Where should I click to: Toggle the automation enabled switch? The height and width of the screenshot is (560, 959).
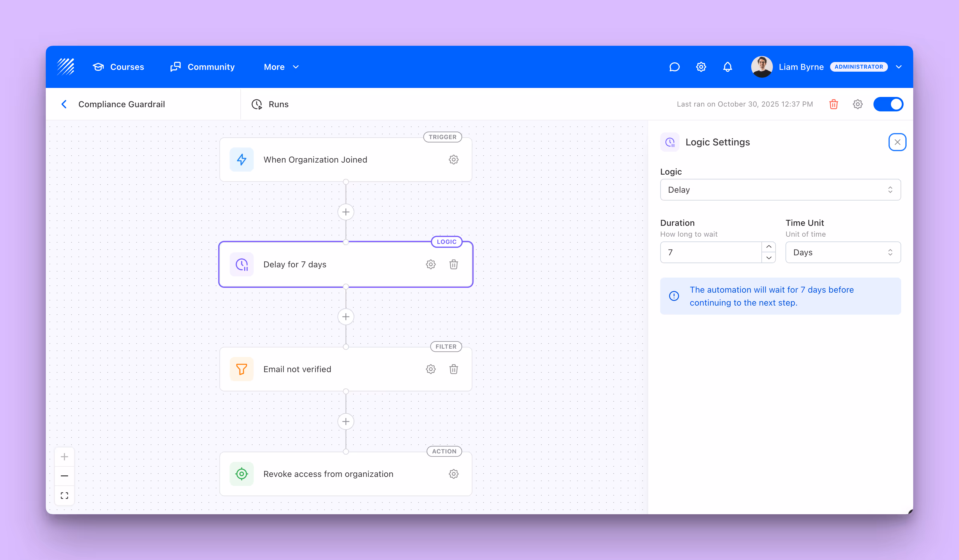888,104
